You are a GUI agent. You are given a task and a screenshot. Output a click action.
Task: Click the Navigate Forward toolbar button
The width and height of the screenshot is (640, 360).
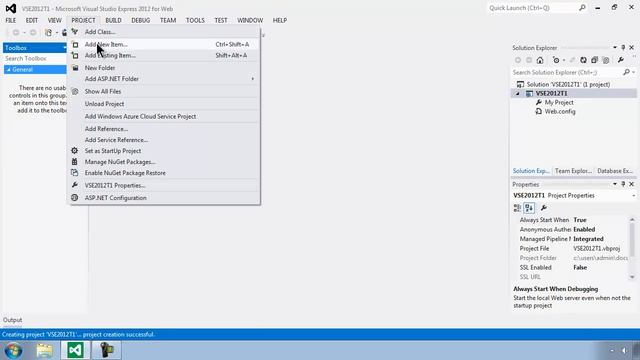[x=33, y=33]
